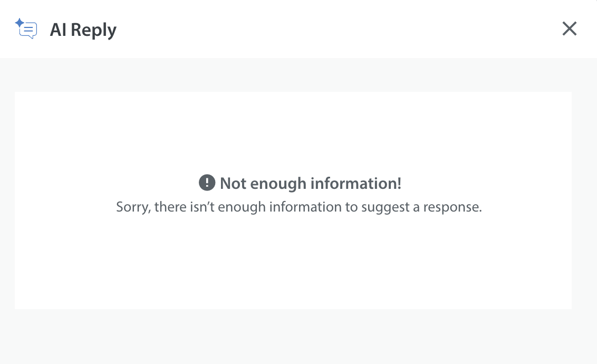Click the AI Reply chat bubble icon
Viewport: 597px width, 364px height.
pos(28,31)
